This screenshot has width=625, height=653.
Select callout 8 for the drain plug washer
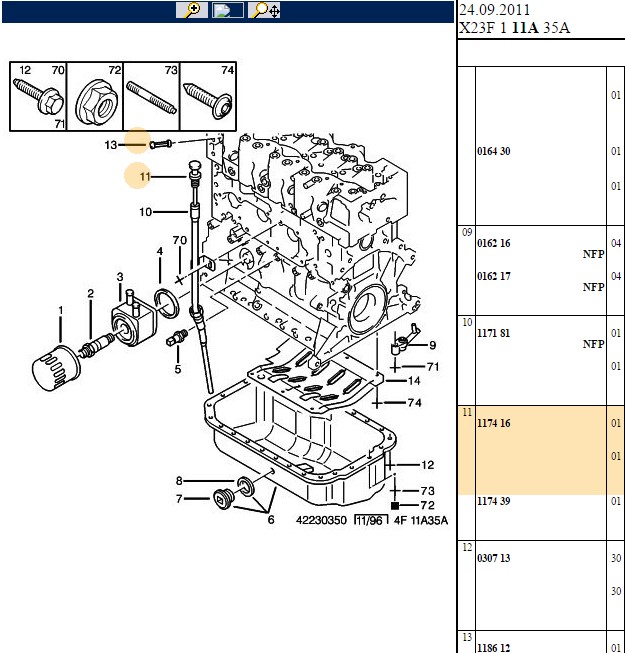tap(179, 481)
